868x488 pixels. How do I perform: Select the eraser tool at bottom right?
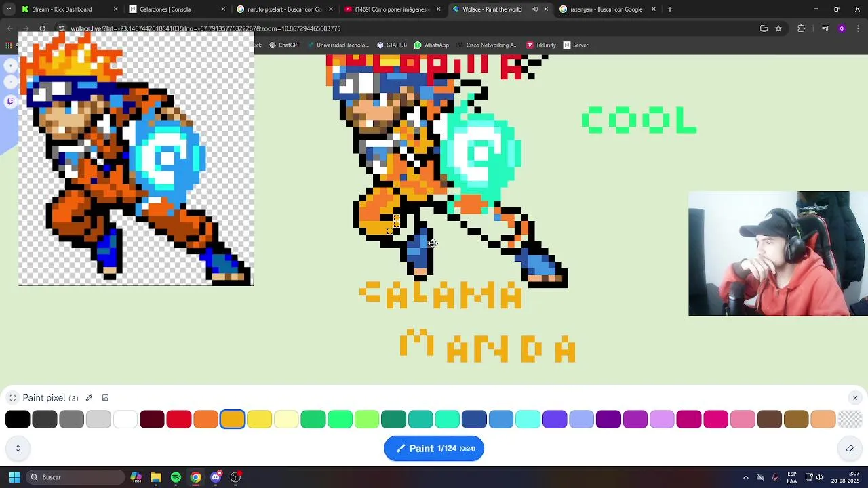(850, 448)
